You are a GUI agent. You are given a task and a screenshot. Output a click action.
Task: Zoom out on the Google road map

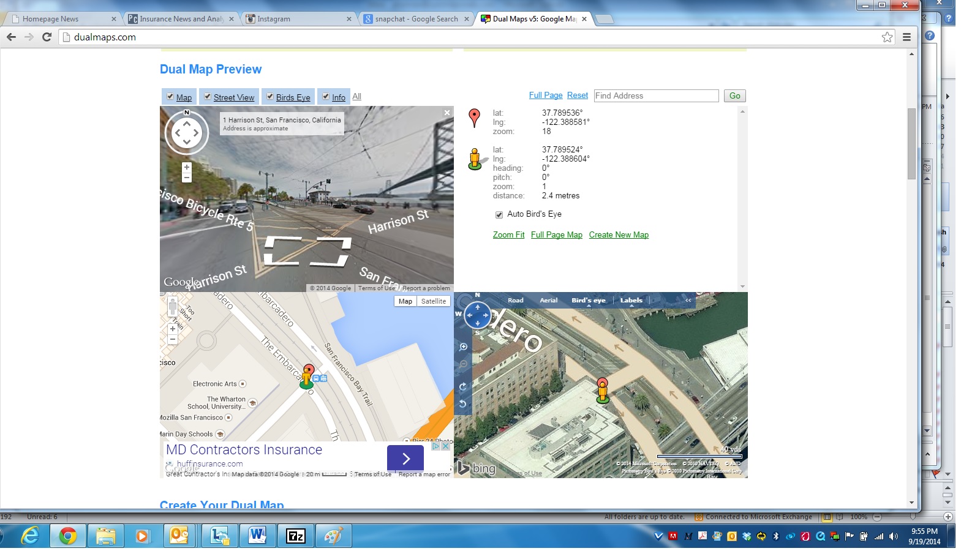point(173,339)
